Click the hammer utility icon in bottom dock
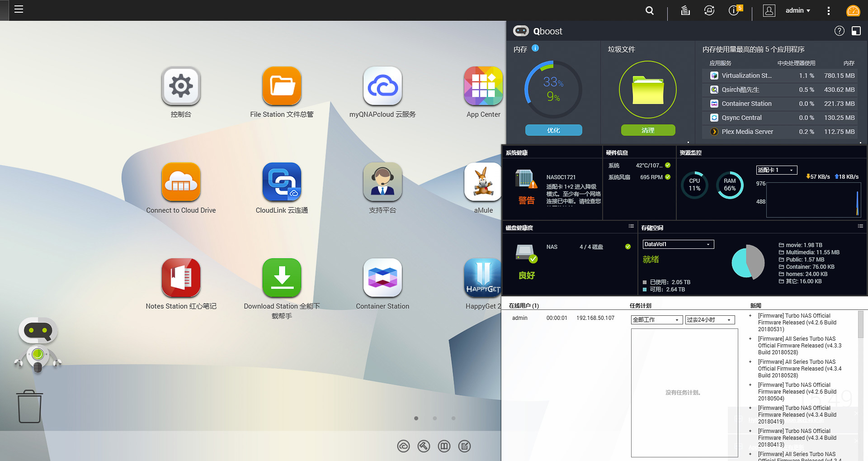This screenshot has height=461, width=868. (424, 447)
